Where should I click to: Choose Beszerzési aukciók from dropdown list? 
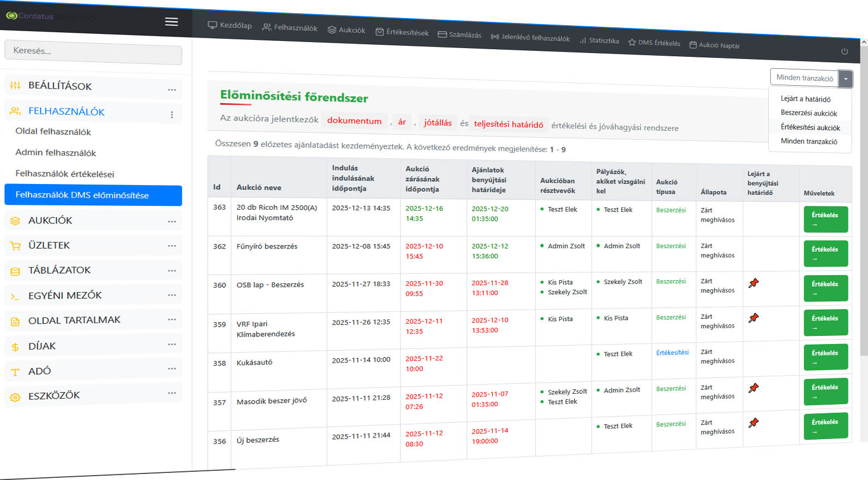point(809,113)
